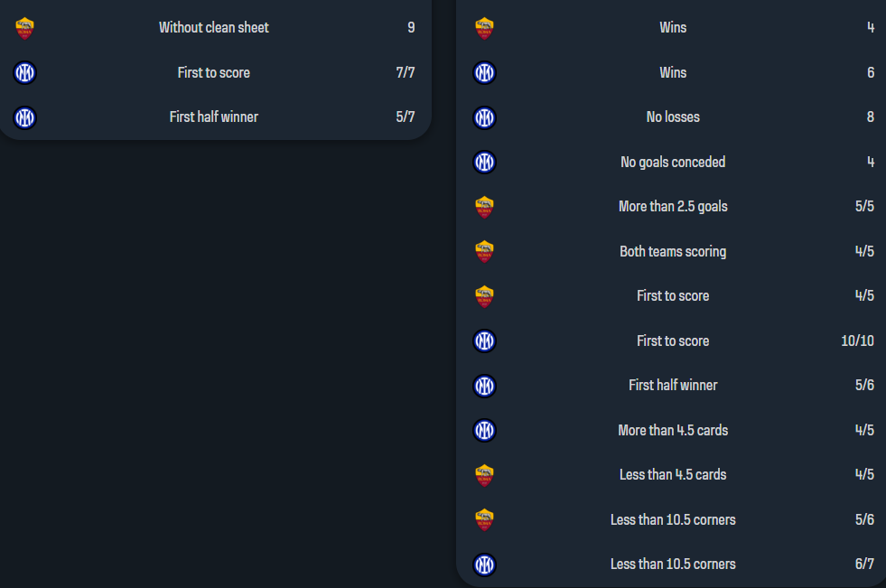This screenshot has height=588, width=886.
Task: Click Roma crest beside Without clean sheet
Action: (25, 28)
